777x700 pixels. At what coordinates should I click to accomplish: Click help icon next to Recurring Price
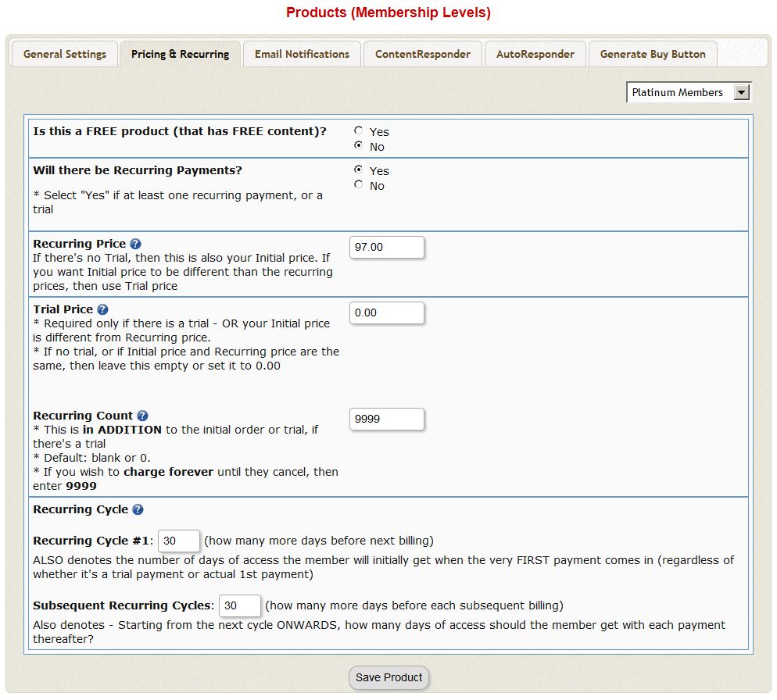point(135,245)
